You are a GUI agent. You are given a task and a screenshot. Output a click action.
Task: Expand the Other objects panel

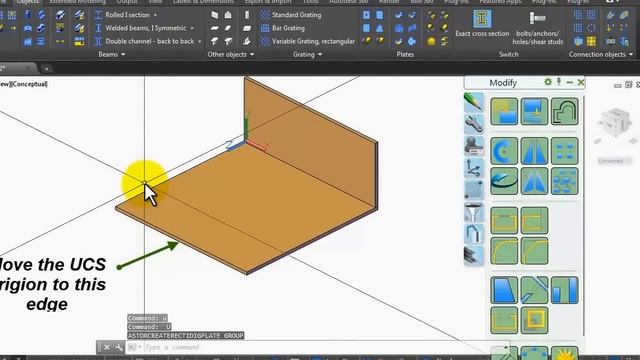(231, 54)
